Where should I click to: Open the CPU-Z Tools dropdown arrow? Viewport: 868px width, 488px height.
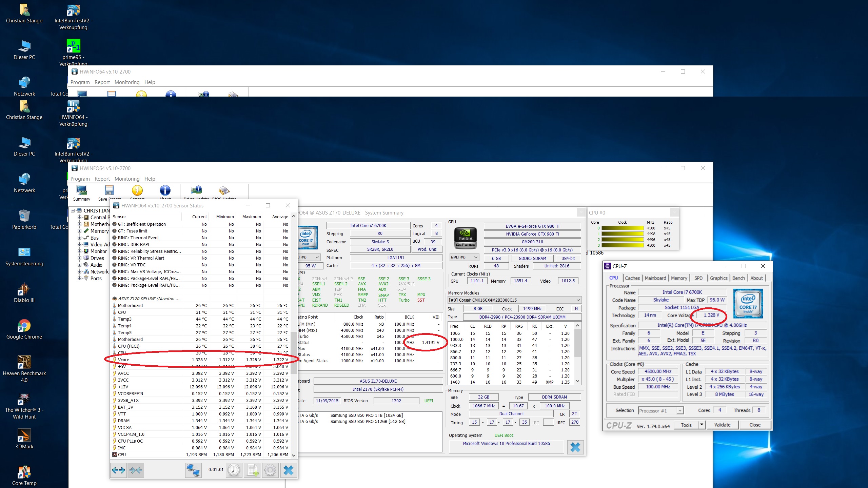(702, 425)
